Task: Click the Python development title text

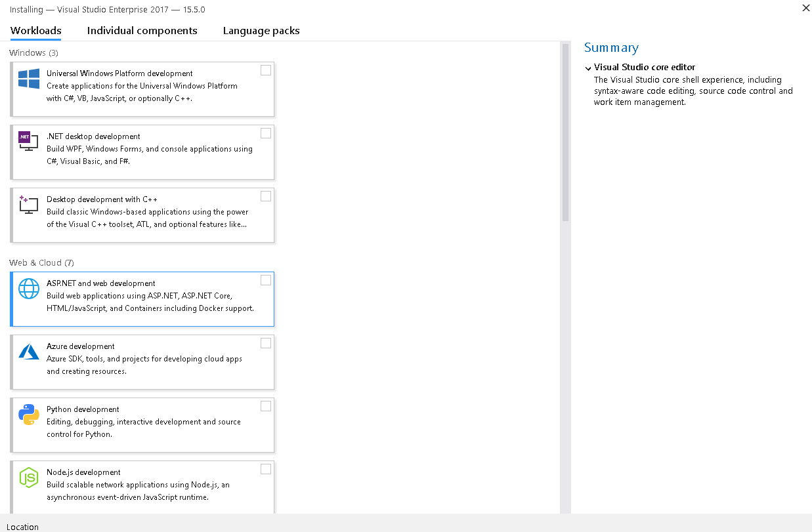Action: point(83,409)
